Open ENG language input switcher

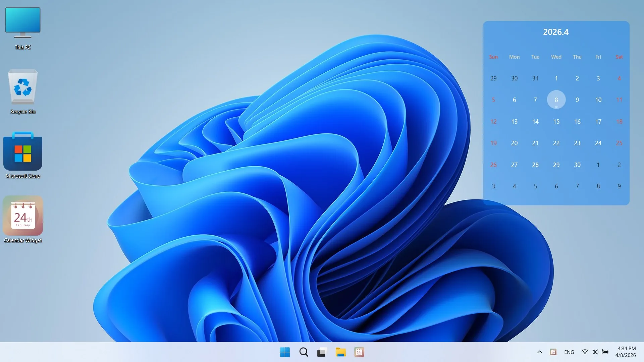pos(569,352)
